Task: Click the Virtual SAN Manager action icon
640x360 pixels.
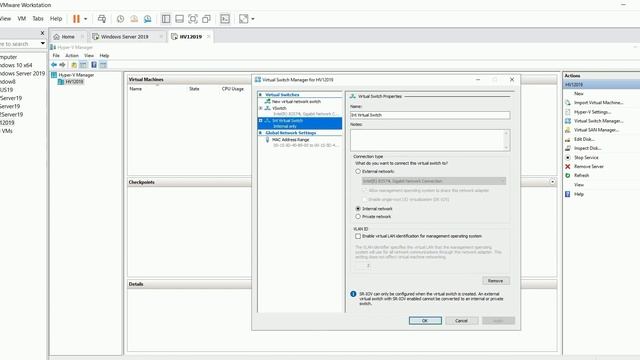Action: pyautogui.click(x=567, y=130)
